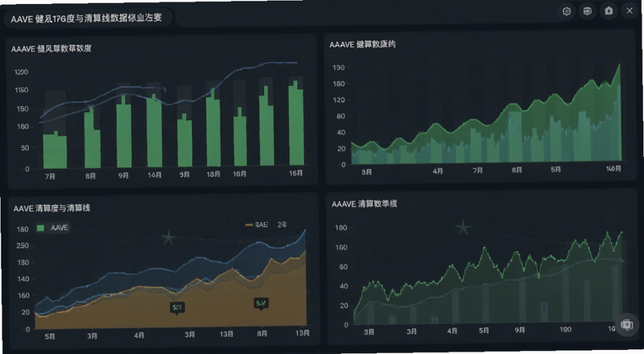Screen dimensions: 644x354
Task: Click the green AAVE legend color square
Action: (41, 228)
